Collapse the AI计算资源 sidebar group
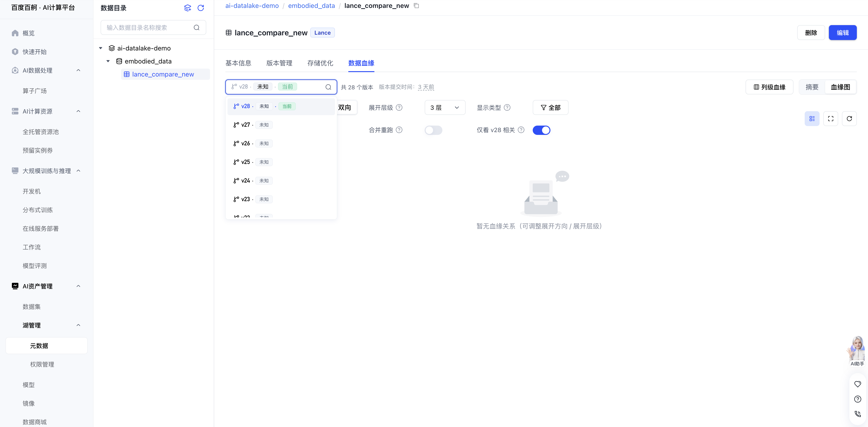Screen dimensions: 868x427 pos(78,111)
